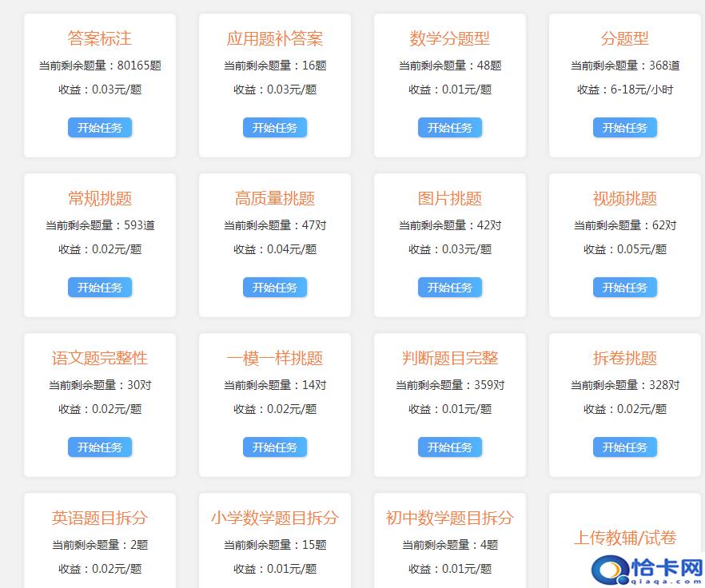Start the 图片挑题 task
705x588 pixels.
pyautogui.click(x=449, y=288)
